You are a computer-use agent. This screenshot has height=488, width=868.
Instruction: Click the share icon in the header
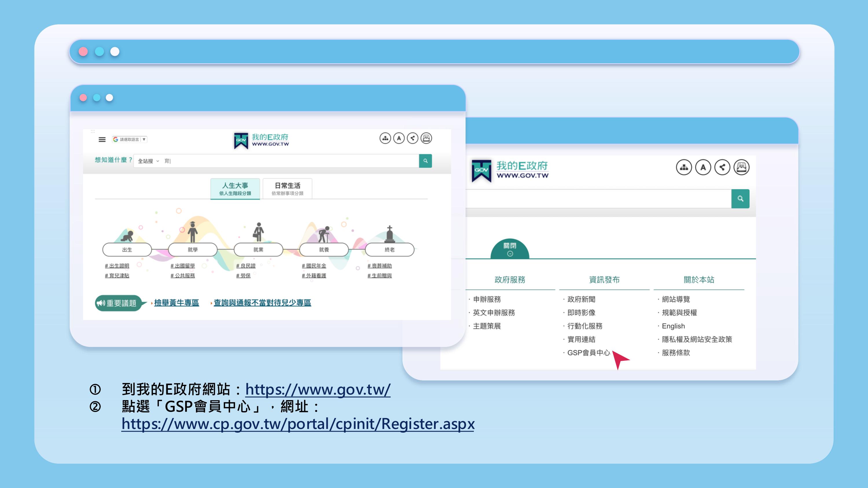tap(413, 138)
